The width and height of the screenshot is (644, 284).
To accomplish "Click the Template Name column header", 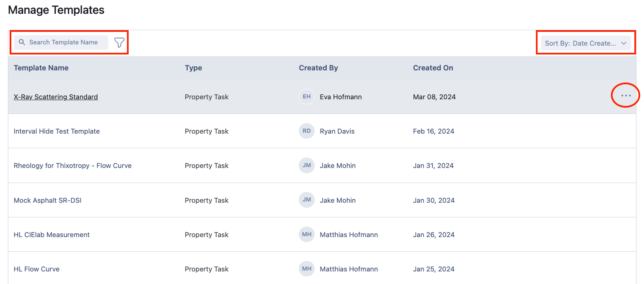I will (41, 68).
